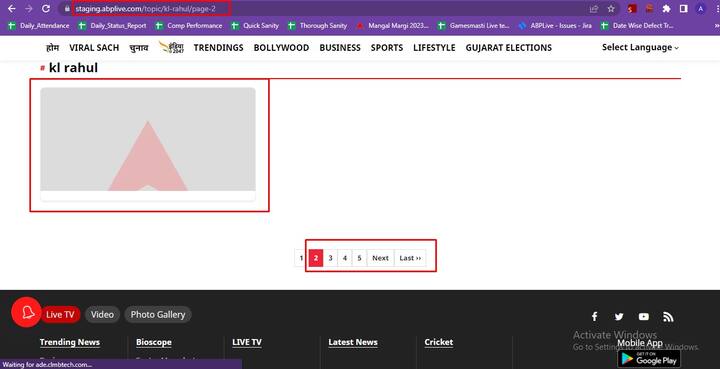720x369 pixels.
Task: Go back with the browser back arrow
Action: pos(12,9)
